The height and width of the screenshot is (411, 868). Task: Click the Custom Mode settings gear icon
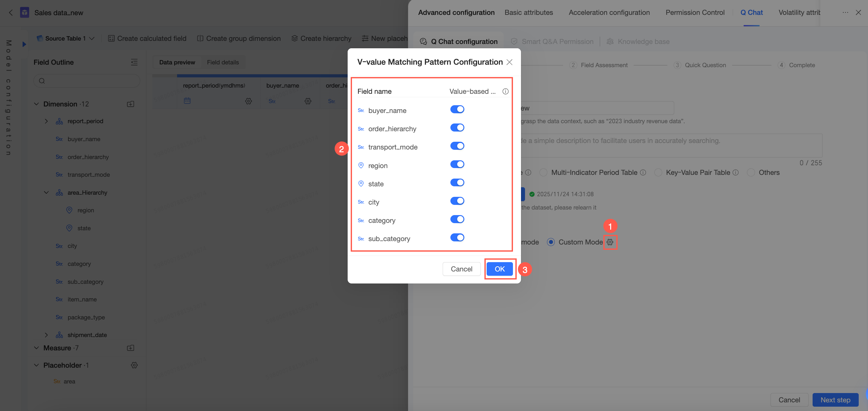pos(610,242)
